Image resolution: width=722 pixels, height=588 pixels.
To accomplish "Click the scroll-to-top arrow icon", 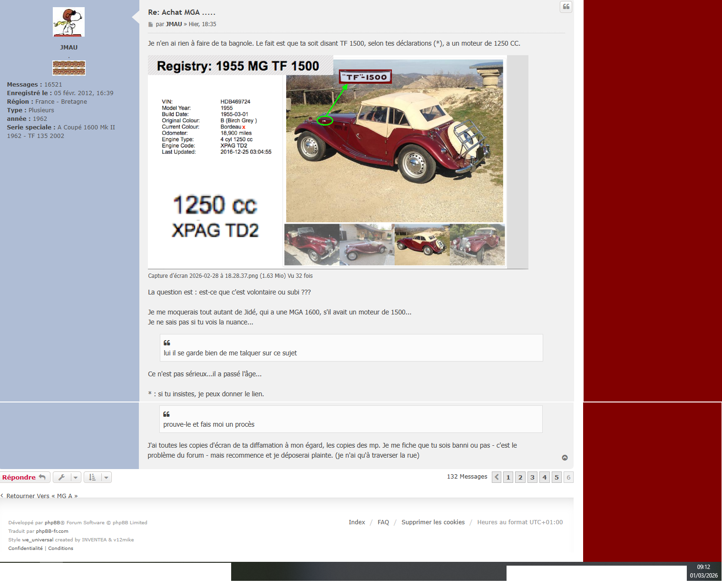I will tap(565, 458).
